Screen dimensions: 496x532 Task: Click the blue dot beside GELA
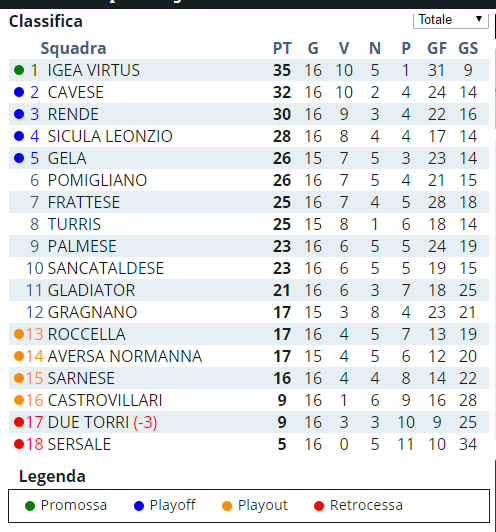(19, 158)
